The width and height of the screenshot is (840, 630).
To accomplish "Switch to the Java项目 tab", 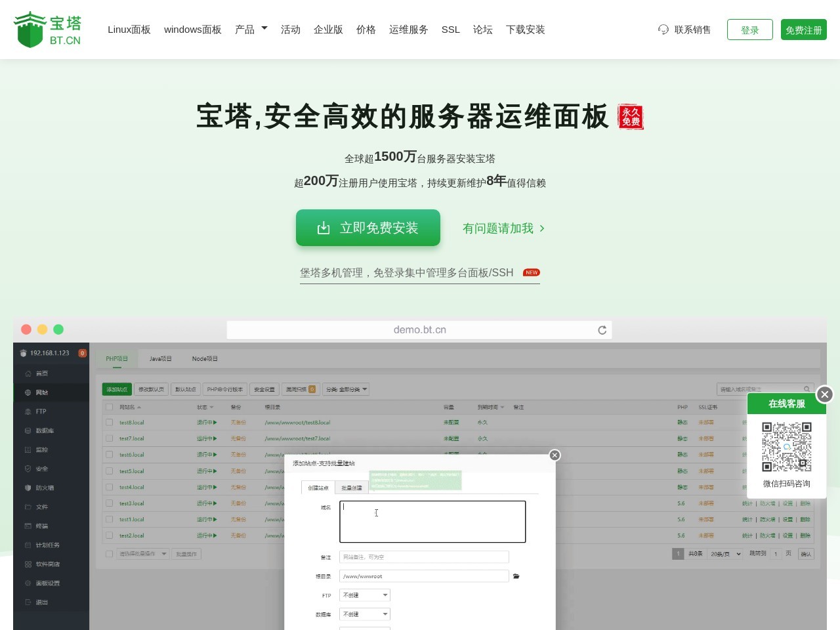I will tap(161, 359).
